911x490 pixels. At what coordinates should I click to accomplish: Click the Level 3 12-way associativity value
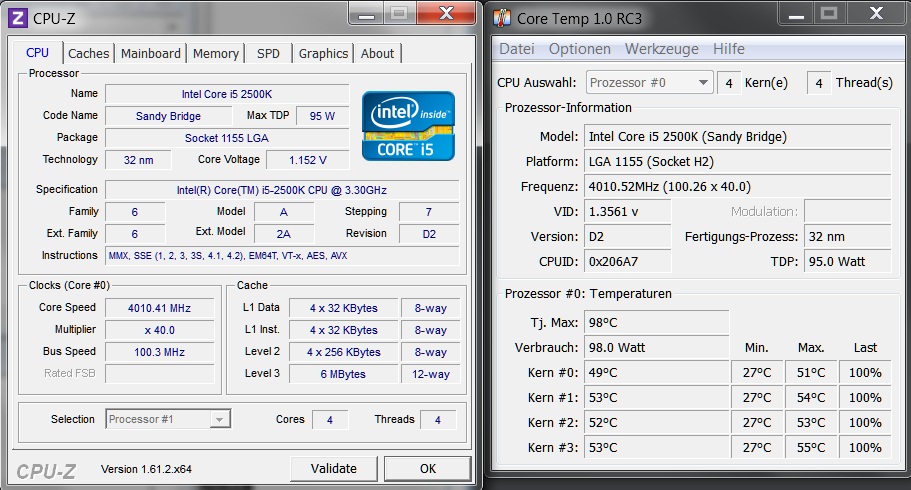[431, 374]
